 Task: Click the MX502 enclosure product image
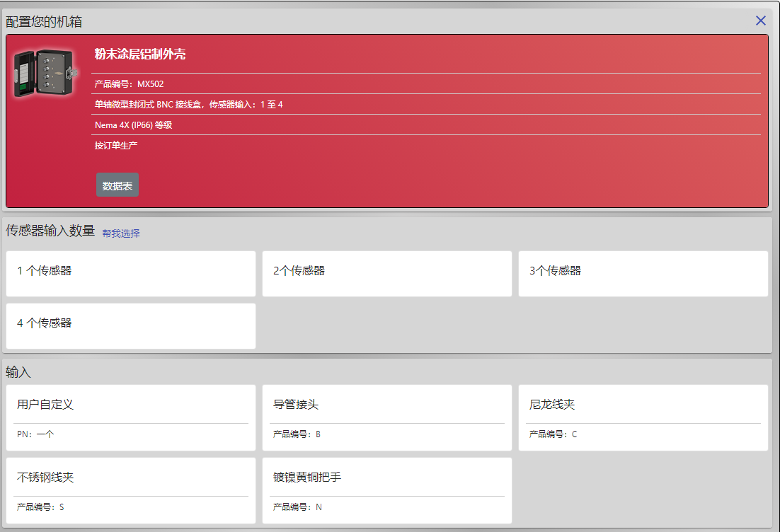coord(46,73)
